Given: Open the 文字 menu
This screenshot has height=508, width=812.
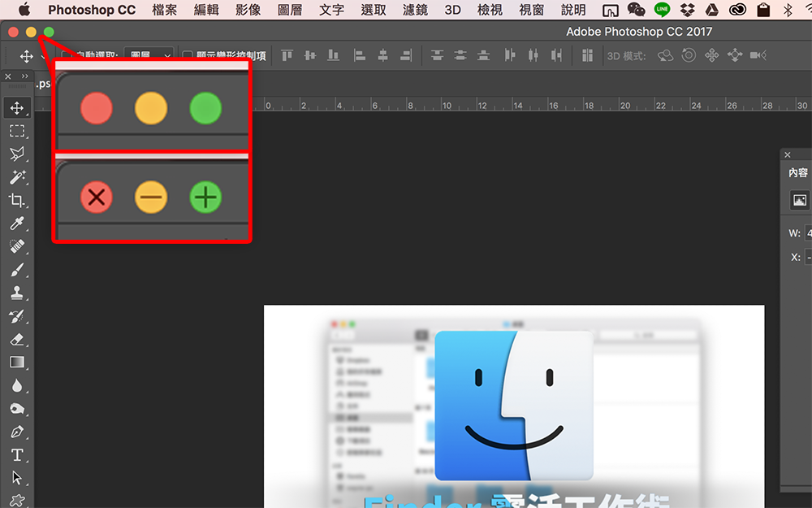Looking at the screenshot, I should [x=331, y=10].
